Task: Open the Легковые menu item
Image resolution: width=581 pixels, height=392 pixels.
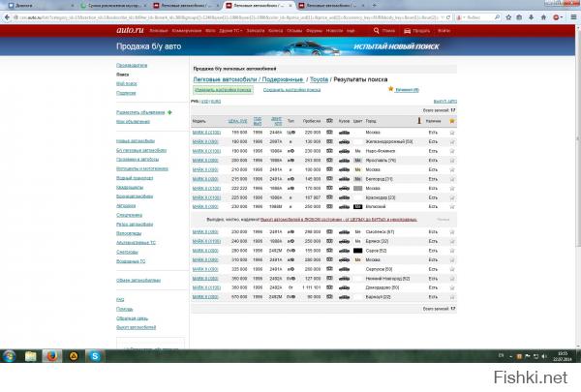Action: pyautogui.click(x=159, y=31)
